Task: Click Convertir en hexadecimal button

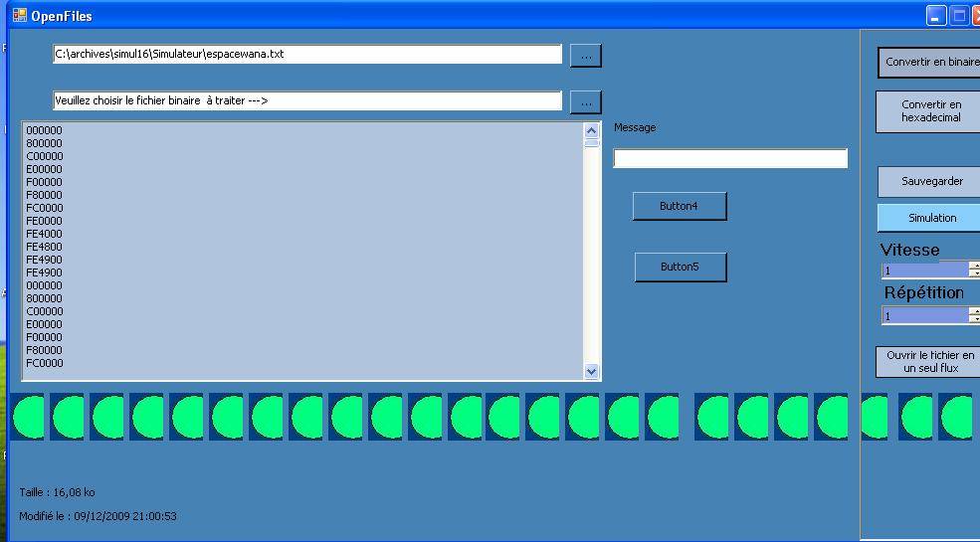Action: (x=928, y=111)
